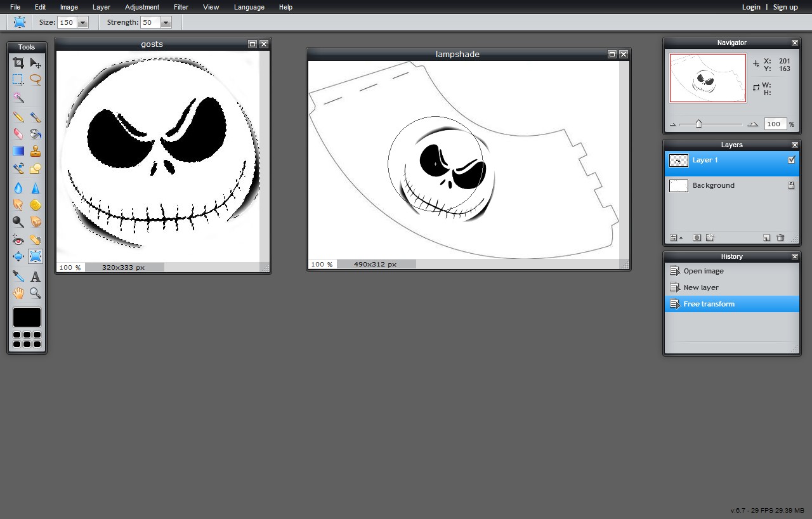Select the Eraser tool
This screenshot has width=812, height=519.
pos(18,134)
